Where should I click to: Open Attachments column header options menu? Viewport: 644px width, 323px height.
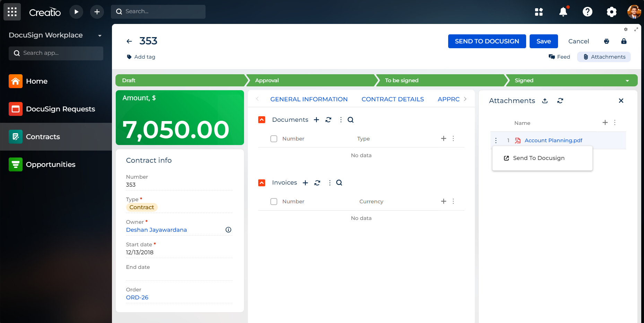pos(615,122)
